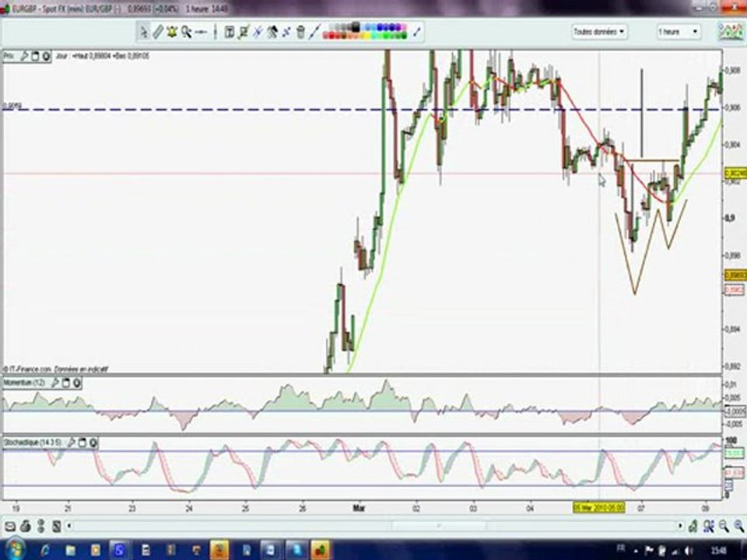This screenshot has width=747, height=560.
Task: Click the volume icon in system tray
Action: (x=690, y=549)
